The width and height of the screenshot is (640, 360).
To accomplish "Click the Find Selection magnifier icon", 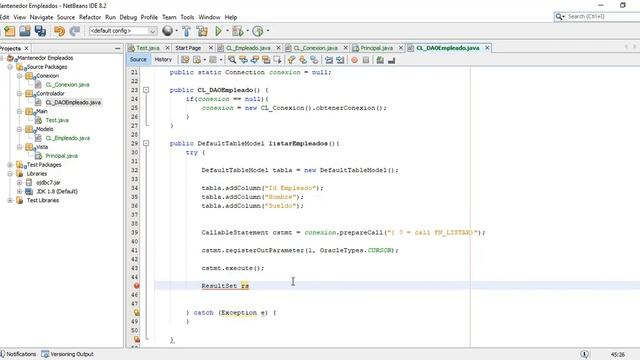I will [x=232, y=60].
